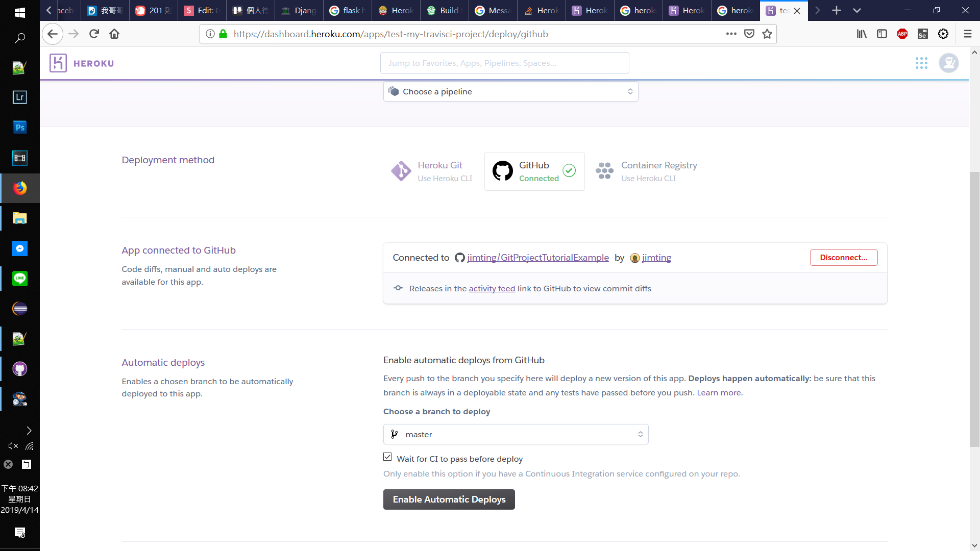
Task: Open the master branch selector dropdown
Action: coord(516,435)
